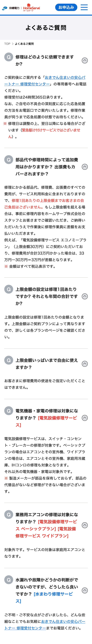Click the 沖縄電力 logo
The image size is (92, 644).
coord(11,8)
